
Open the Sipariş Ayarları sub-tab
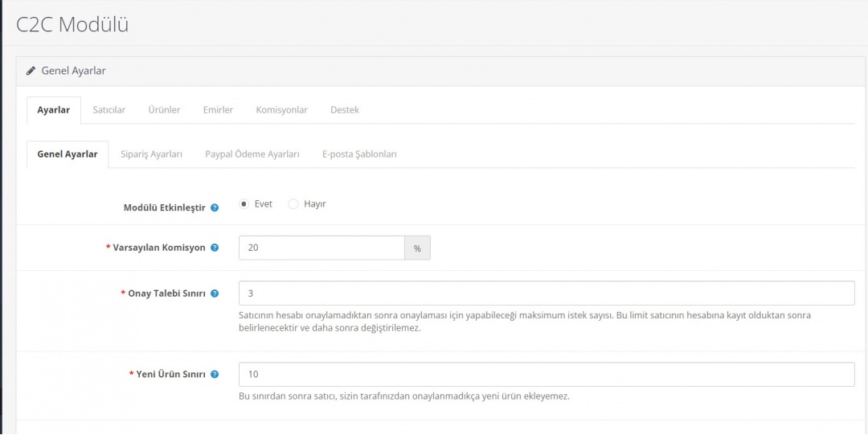[x=151, y=154]
